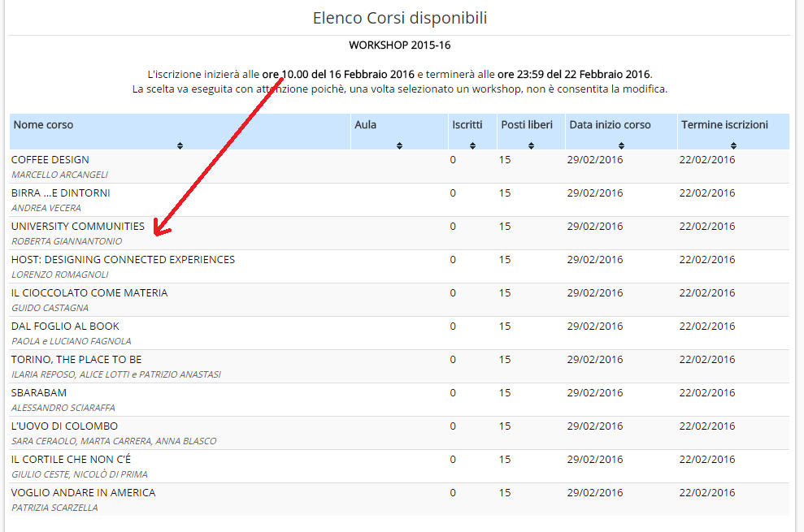
Task: Choose the L'UOVO DI COLOMBO workshop
Action: click(x=64, y=426)
